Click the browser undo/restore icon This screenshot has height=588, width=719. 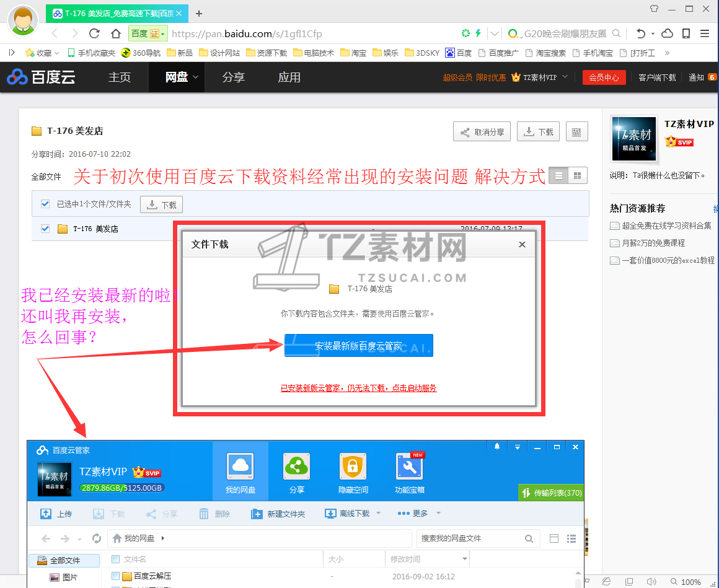click(640, 33)
